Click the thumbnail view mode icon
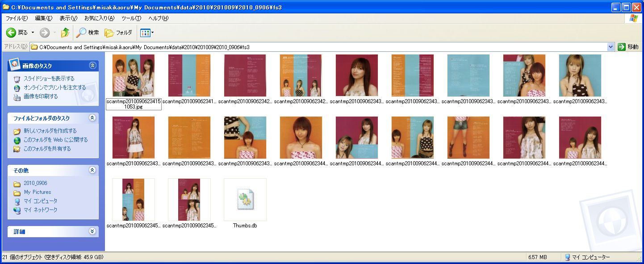Screen dimensions: 644x264 tap(145, 33)
